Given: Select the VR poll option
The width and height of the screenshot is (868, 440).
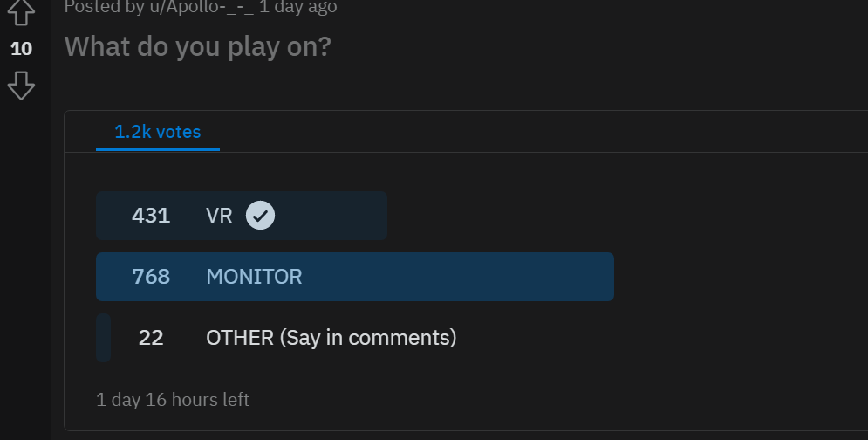Looking at the screenshot, I should point(242,216).
